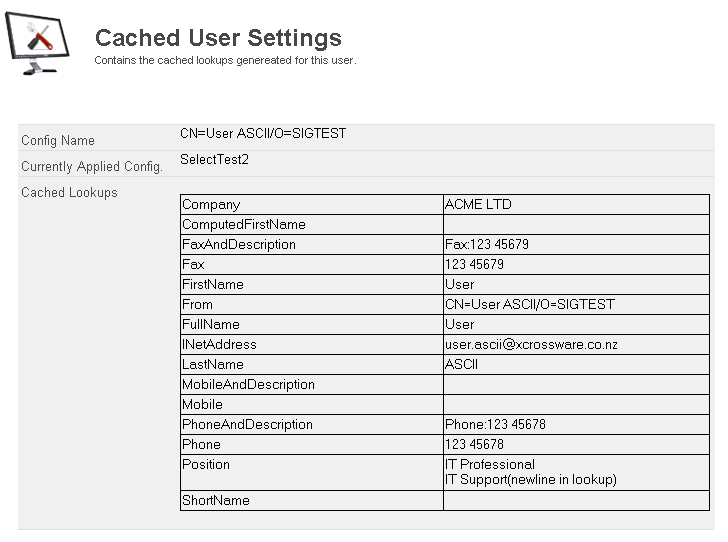Click the Cached User Settings heading

coord(218,38)
